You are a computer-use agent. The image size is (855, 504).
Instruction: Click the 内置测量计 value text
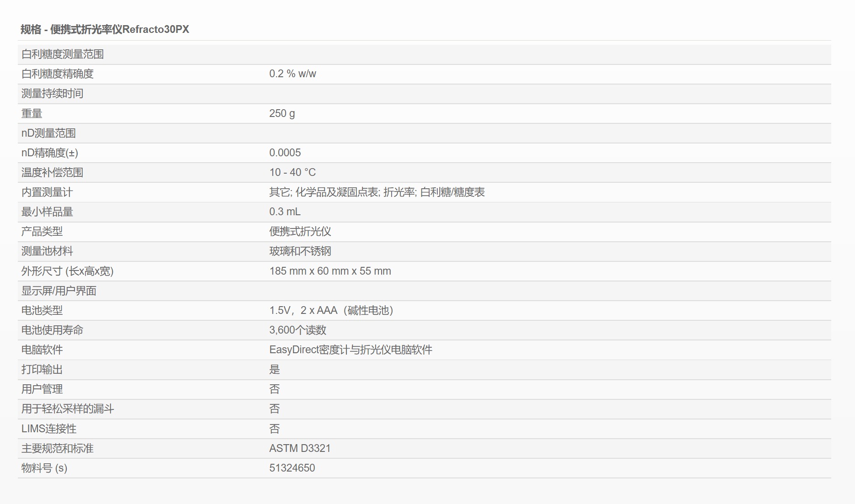point(377,192)
